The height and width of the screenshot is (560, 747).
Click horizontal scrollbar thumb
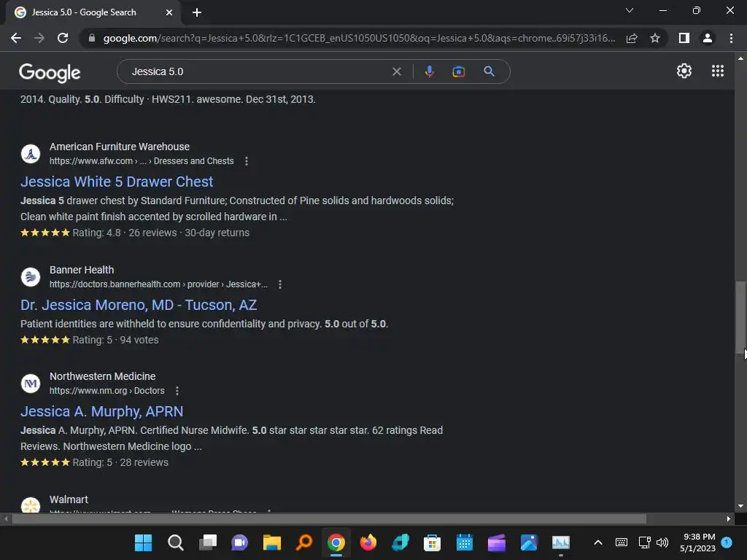(329, 518)
